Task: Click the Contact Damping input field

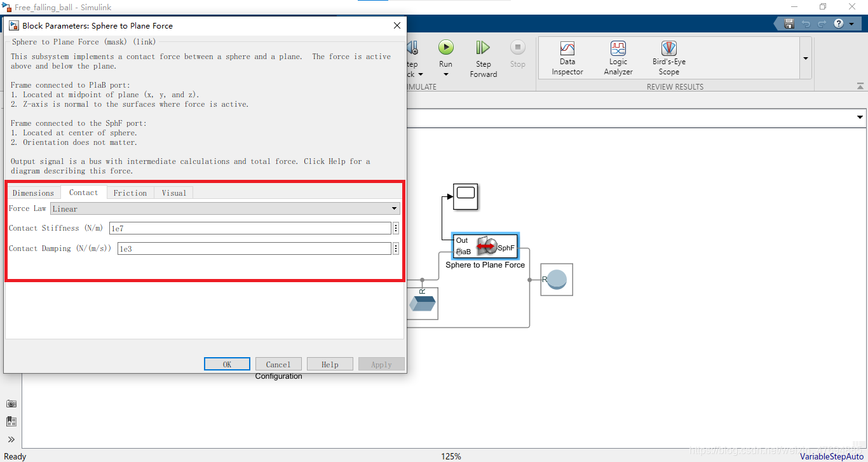Action: (x=254, y=248)
